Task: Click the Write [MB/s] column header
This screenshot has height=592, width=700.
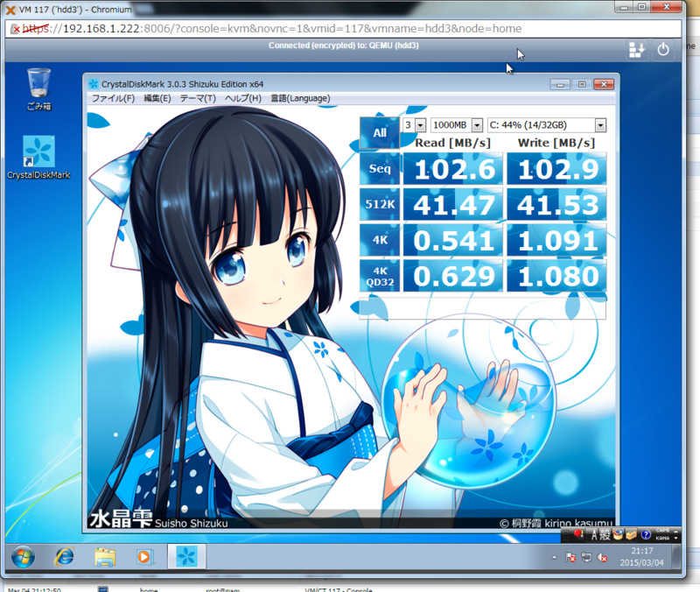Action: pos(556,143)
